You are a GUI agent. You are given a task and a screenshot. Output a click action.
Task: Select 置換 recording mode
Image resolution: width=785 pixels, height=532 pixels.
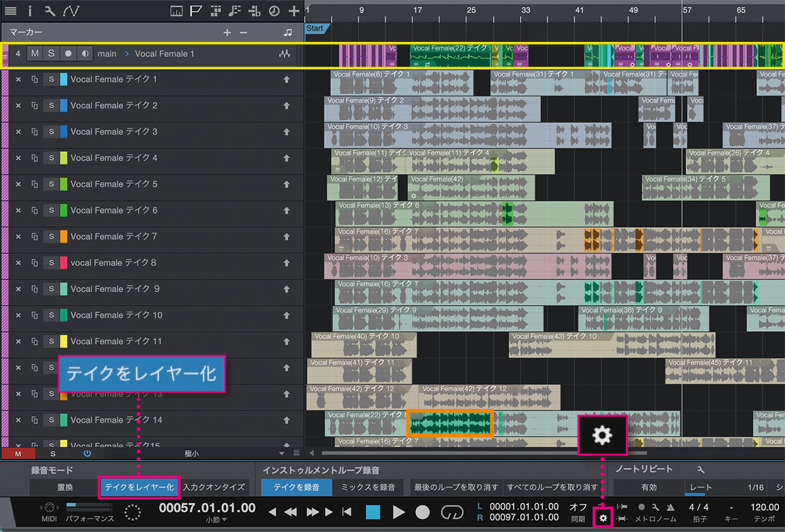65,487
